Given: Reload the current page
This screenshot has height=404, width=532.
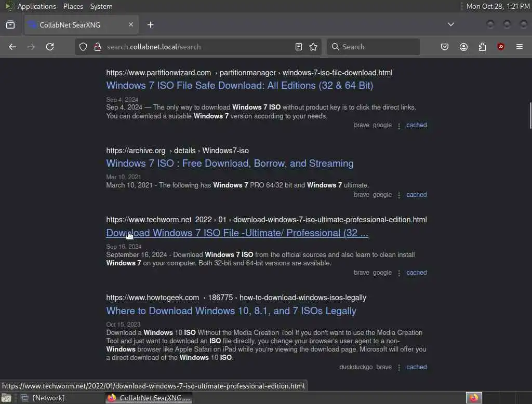Looking at the screenshot, I should coord(50,47).
